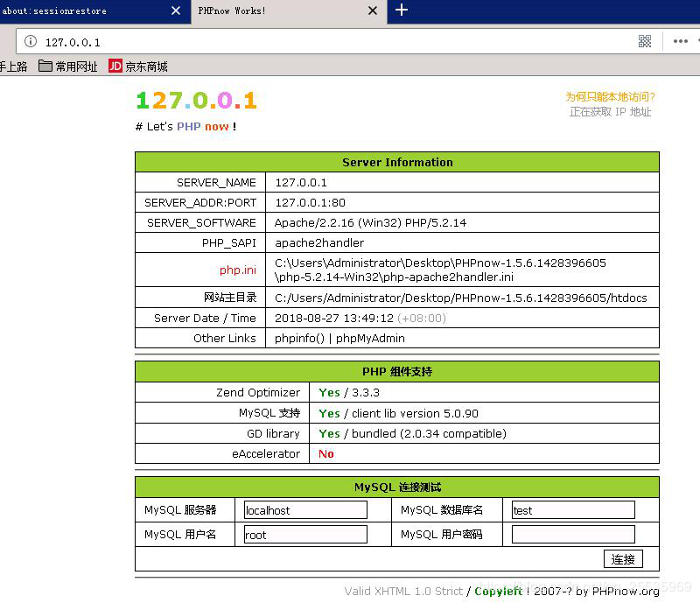Click the PHPnow.org footer link
The height and width of the screenshot is (603, 700).
[626, 591]
